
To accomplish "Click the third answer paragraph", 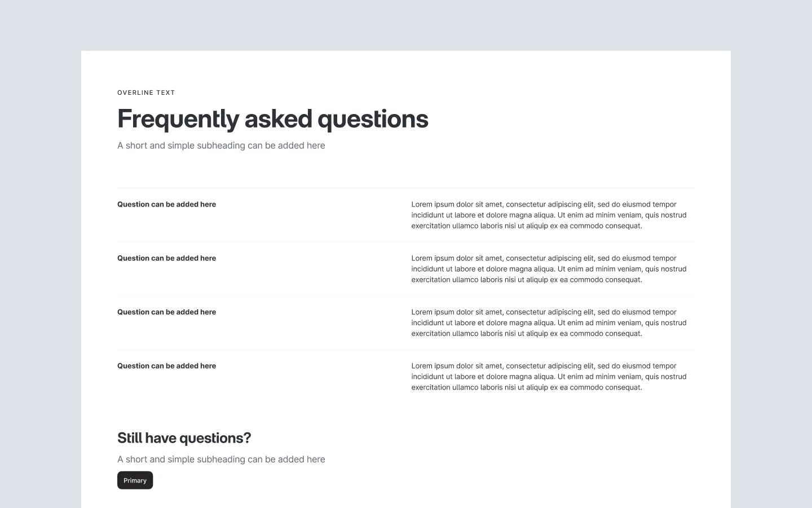I will click(549, 322).
